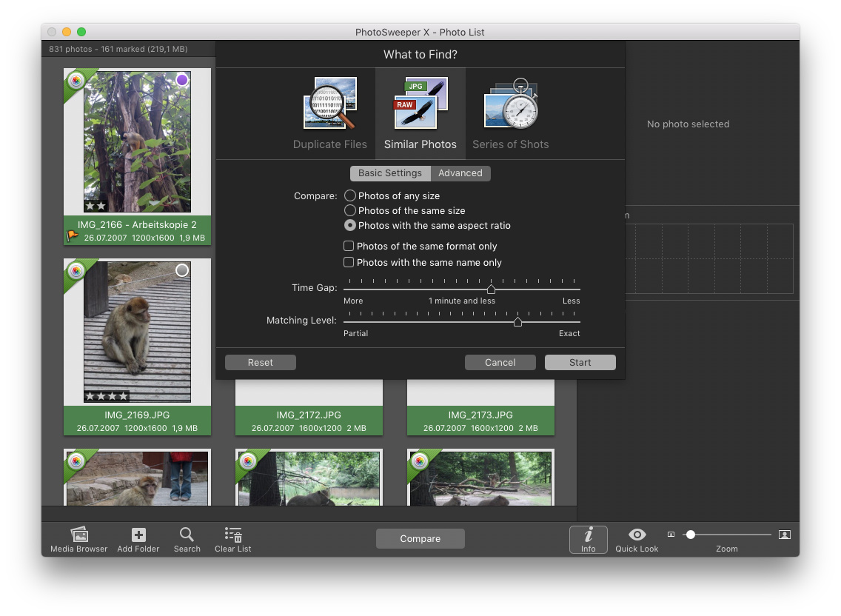The width and height of the screenshot is (841, 616).
Task: Enable Photos of the same format only
Action: [349, 246]
